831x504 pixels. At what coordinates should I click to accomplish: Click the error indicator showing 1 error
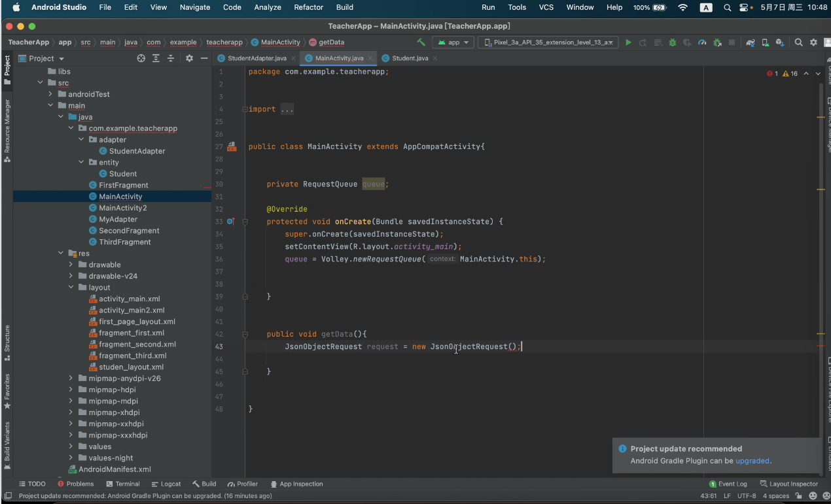(x=772, y=73)
